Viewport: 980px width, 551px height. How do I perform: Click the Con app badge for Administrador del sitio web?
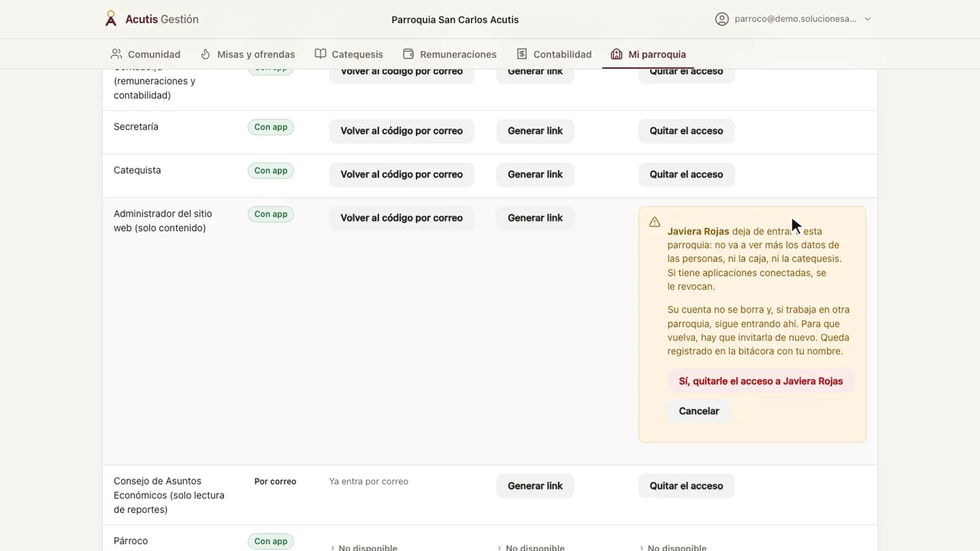click(x=271, y=214)
